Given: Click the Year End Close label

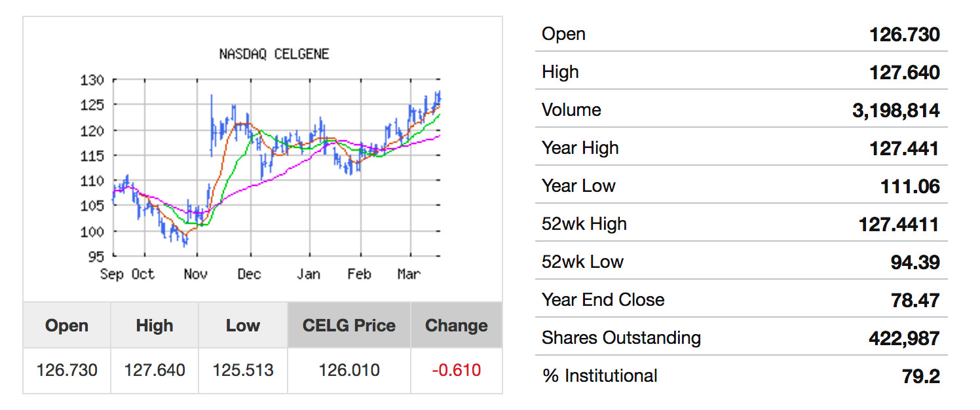Looking at the screenshot, I should click(x=603, y=300).
